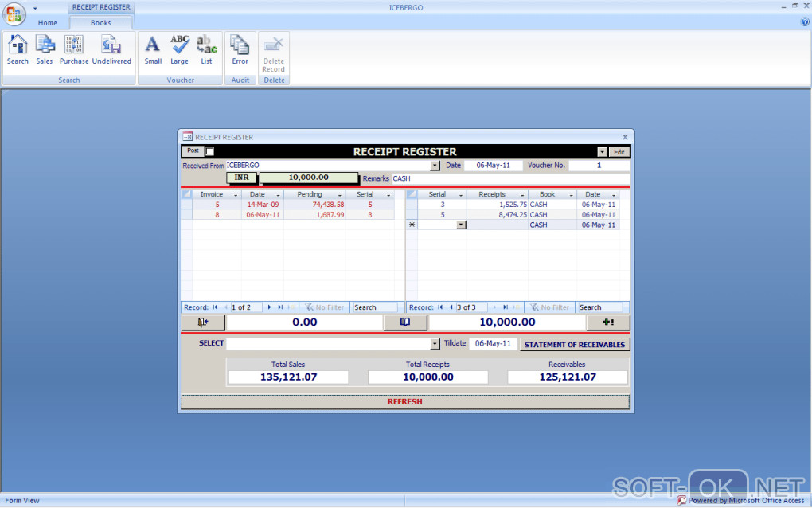Select receipt amount 1,525.75
812x508 pixels.
(x=498, y=205)
